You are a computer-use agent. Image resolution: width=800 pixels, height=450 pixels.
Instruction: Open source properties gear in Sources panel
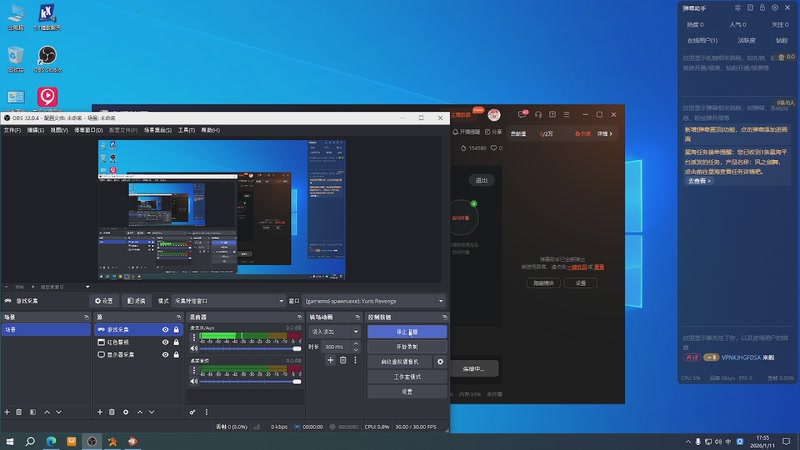click(x=126, y=412)
